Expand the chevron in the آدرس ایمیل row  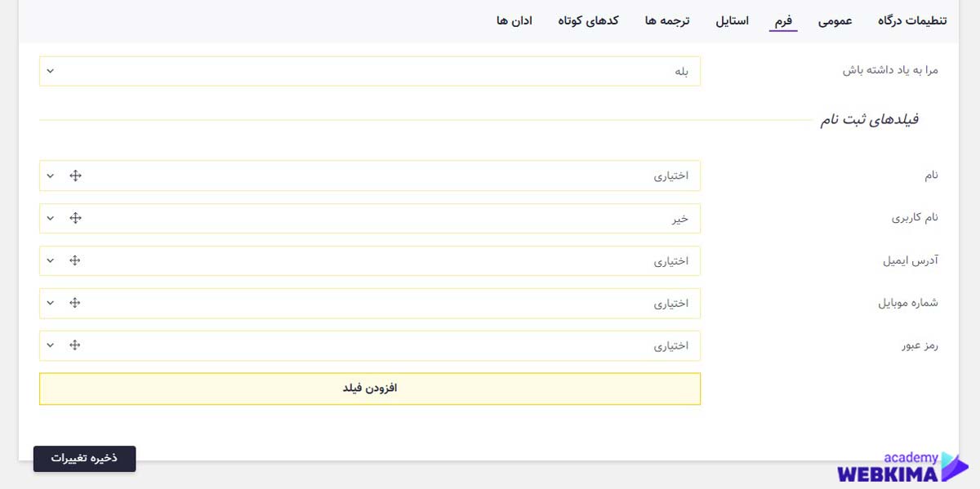coord(50,260)
